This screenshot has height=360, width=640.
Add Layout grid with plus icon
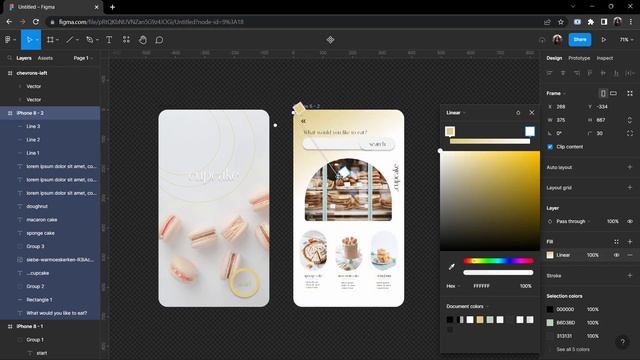click(x=630, y=187)
